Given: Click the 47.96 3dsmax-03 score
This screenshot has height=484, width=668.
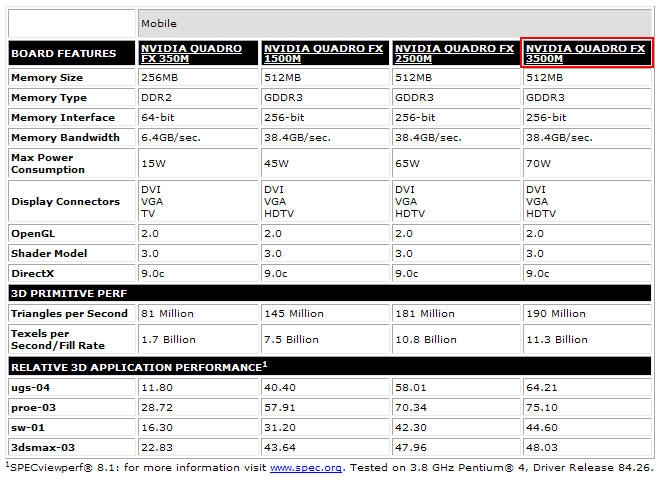Looking at the screenshot, I should (x=411, y=448).
